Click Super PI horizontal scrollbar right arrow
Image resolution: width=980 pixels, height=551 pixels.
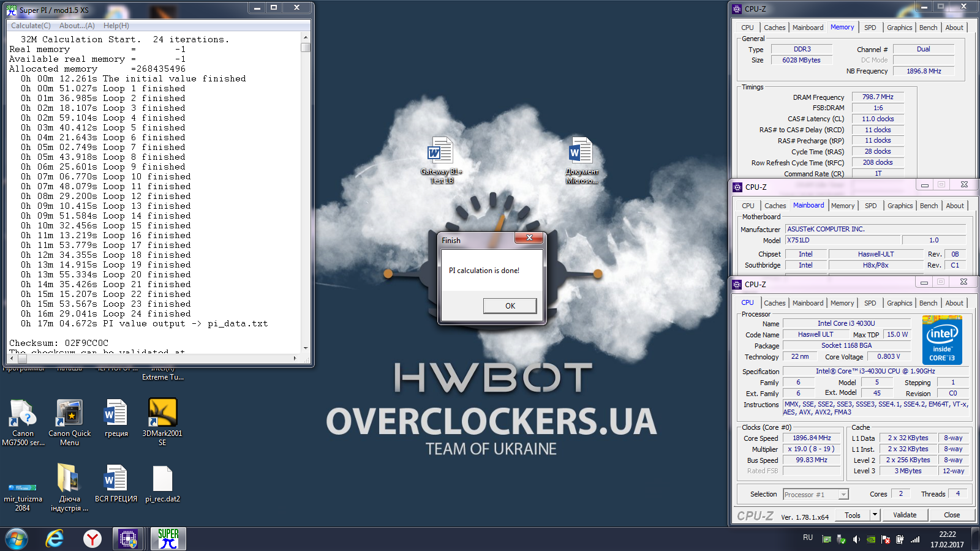[x=295, y=358]
